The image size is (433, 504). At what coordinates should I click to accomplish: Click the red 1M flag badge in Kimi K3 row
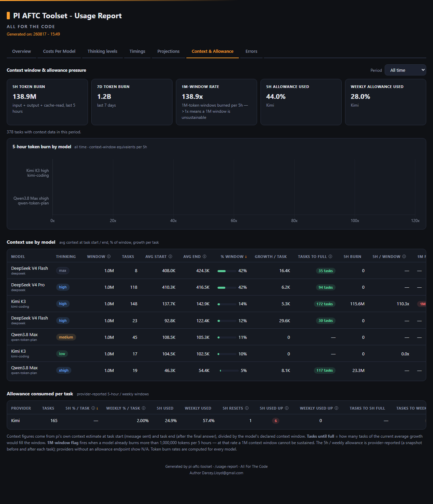click(422, 304)
